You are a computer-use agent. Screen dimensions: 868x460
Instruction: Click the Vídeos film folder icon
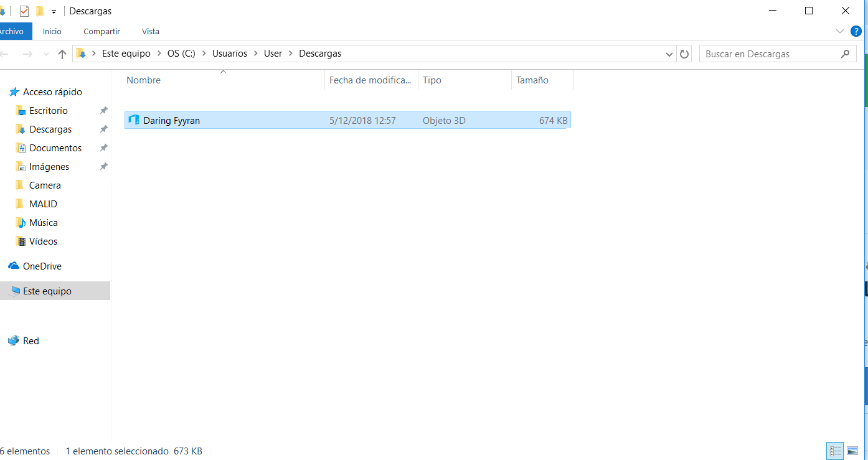[21, 242]
